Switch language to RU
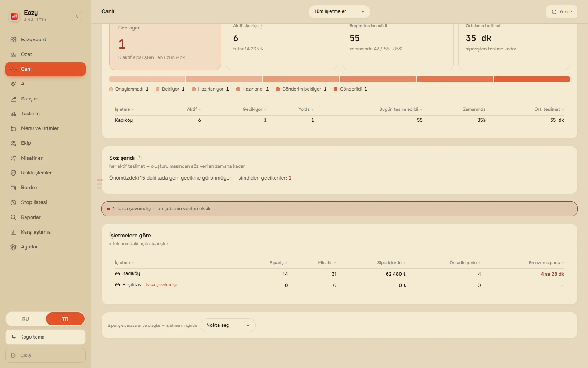This screenshot has height=368, width=588. (x=26, y=319)
